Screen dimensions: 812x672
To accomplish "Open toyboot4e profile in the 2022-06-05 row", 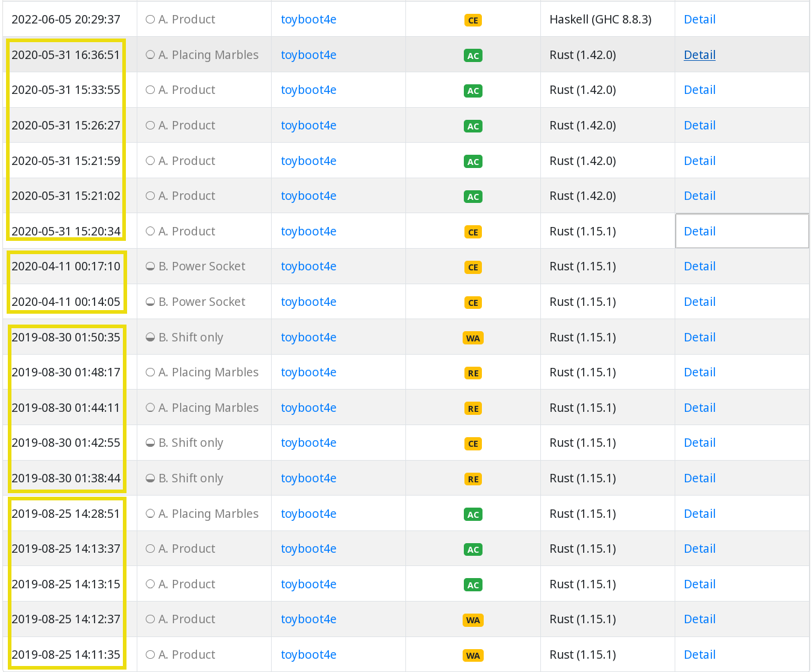I will click(308, 19).
